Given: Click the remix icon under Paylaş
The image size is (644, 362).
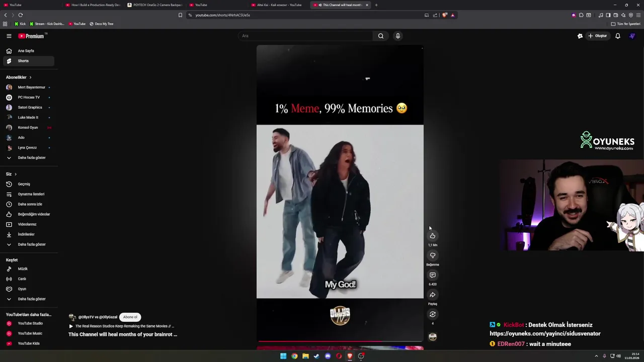Looking at the screenshot, I should pos(432,314).
